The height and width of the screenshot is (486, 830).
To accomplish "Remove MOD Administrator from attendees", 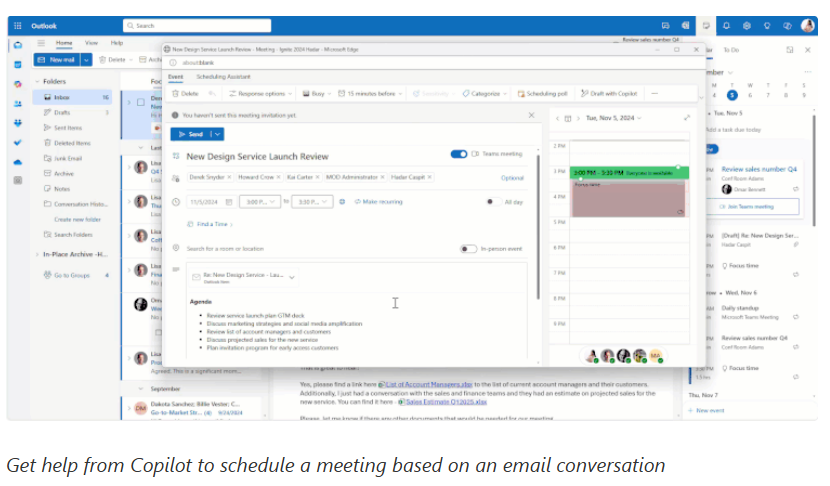I will tap(382, 177).
